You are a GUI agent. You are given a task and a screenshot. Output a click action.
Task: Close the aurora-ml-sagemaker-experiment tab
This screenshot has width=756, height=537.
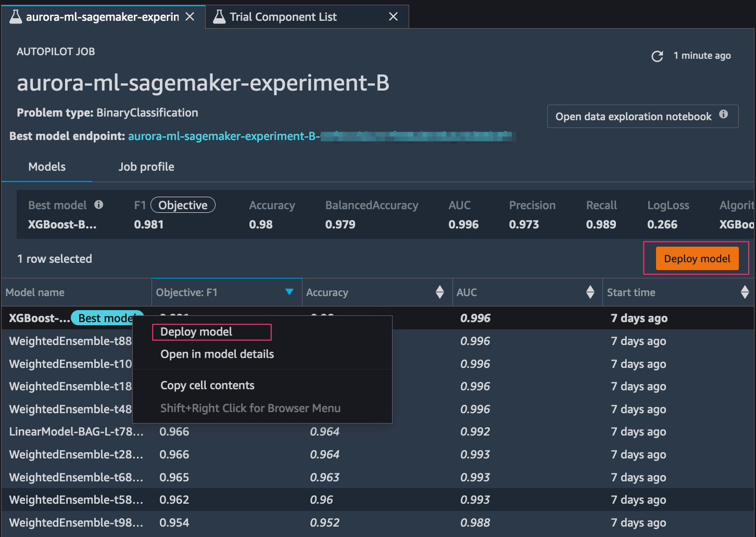[190, 17]
